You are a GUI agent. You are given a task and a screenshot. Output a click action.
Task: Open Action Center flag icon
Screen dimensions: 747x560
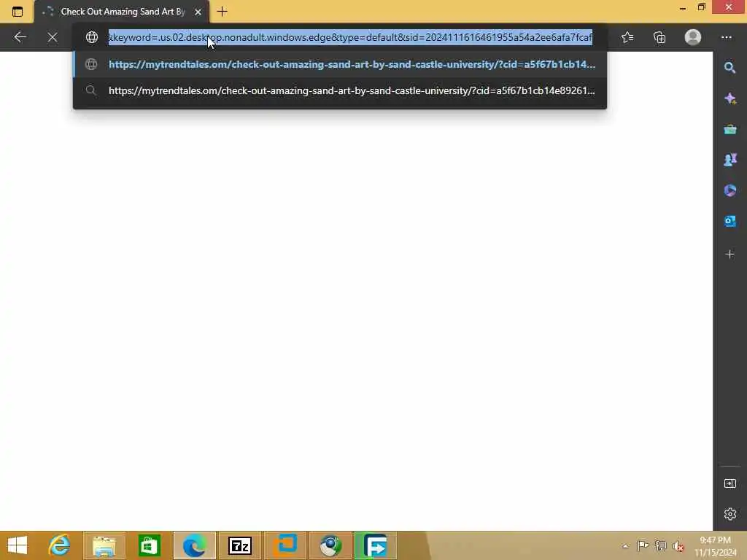(643, 545)
